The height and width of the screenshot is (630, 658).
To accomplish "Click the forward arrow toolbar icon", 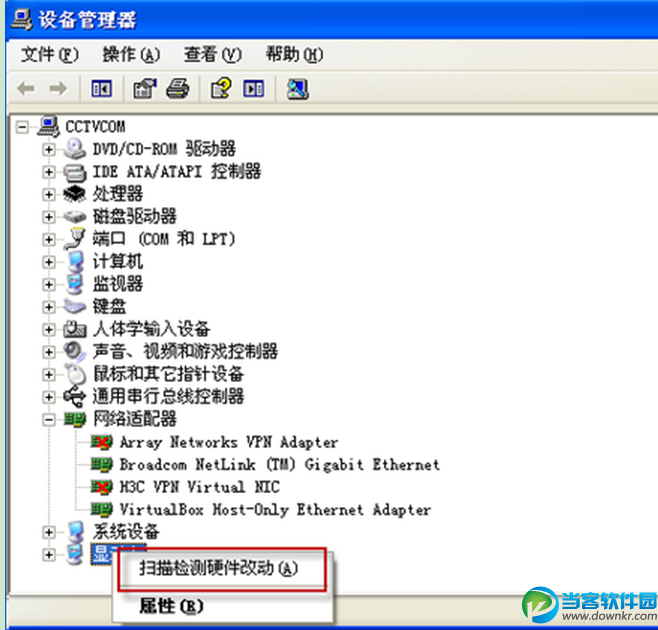I will (58, 89).
